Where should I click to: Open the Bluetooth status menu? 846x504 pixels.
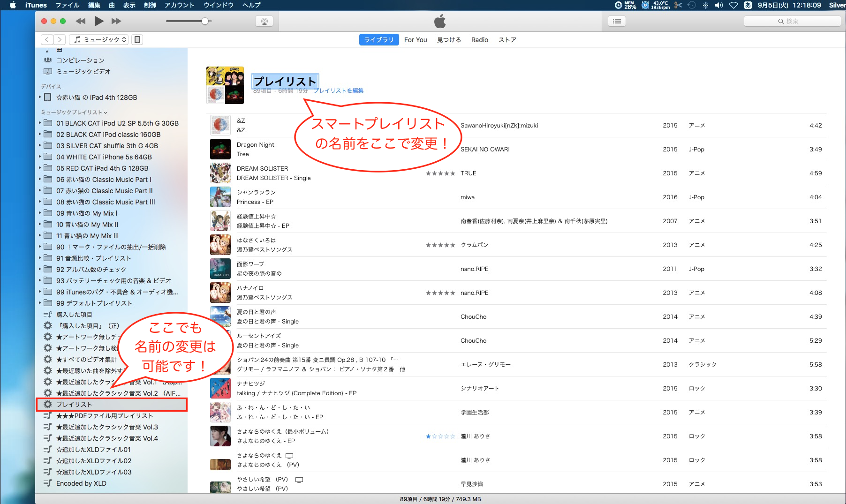coord(705,5)
